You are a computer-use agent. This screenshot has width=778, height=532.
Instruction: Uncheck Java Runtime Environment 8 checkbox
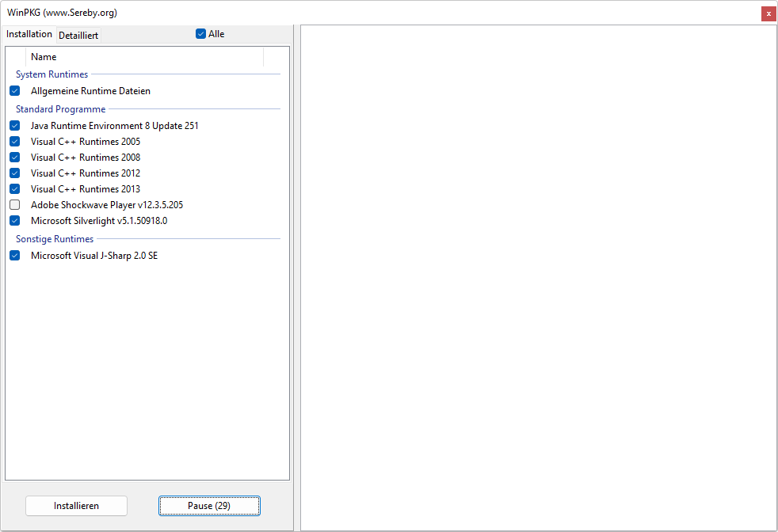coord(15,125)
